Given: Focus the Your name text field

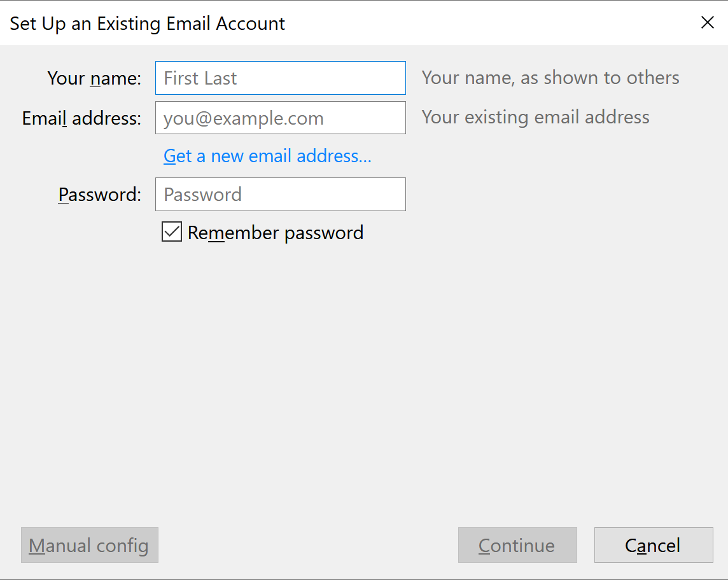Looking at the screenshot, I should [x=281, y=78].
